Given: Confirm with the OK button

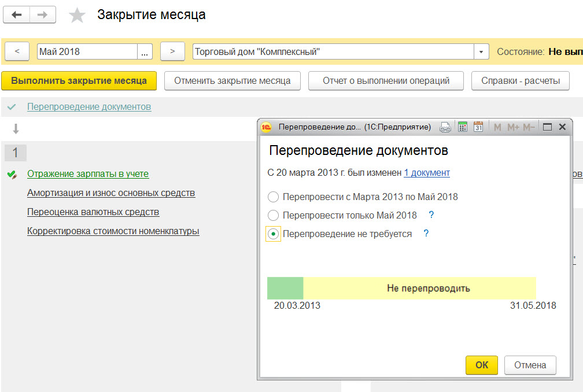Looking at the screenshot, I should (481, 365).
